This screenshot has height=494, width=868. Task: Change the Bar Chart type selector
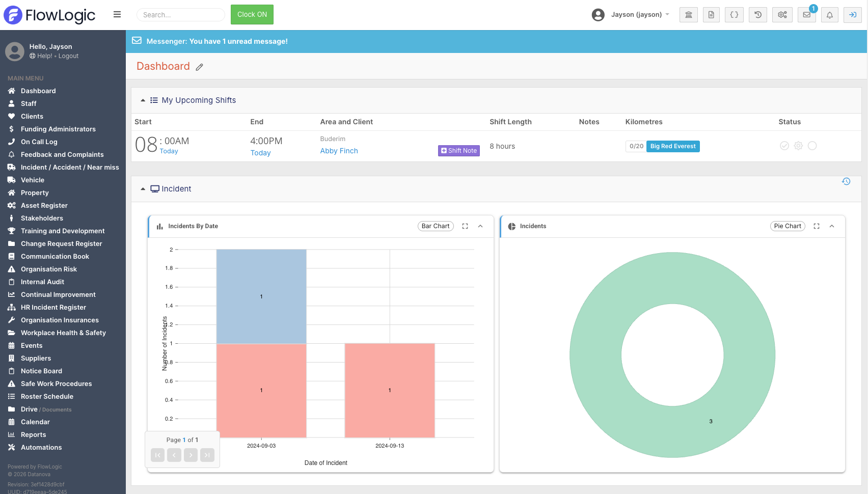(436, 226)
